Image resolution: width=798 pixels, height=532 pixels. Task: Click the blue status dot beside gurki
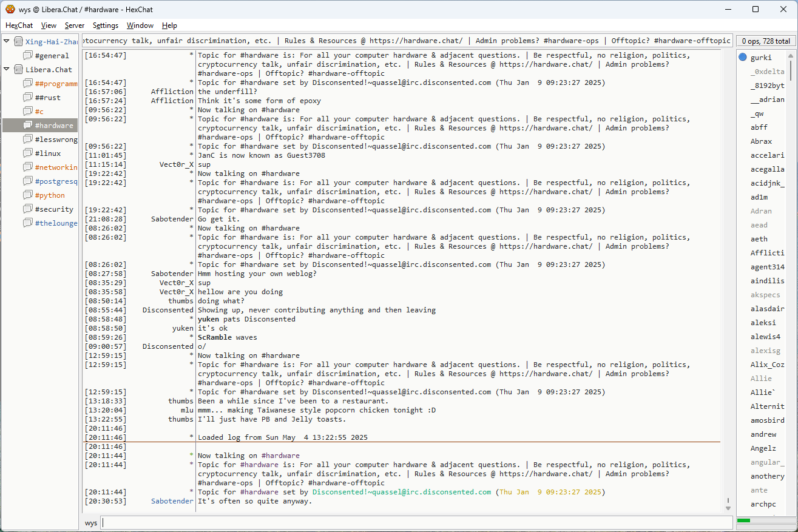[x=743, y=58]
